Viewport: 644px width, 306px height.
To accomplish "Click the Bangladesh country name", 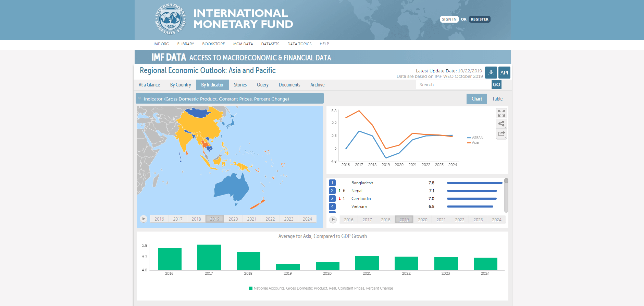I will click(x=362, y=183).
